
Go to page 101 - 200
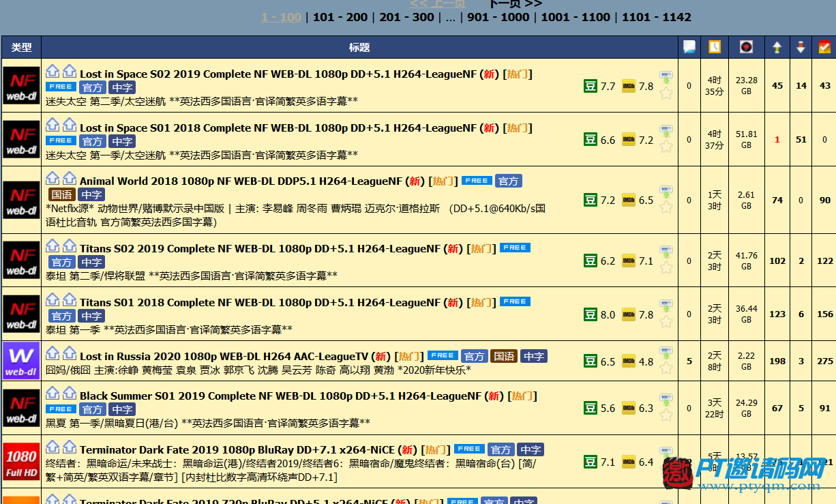coord(340,17)
